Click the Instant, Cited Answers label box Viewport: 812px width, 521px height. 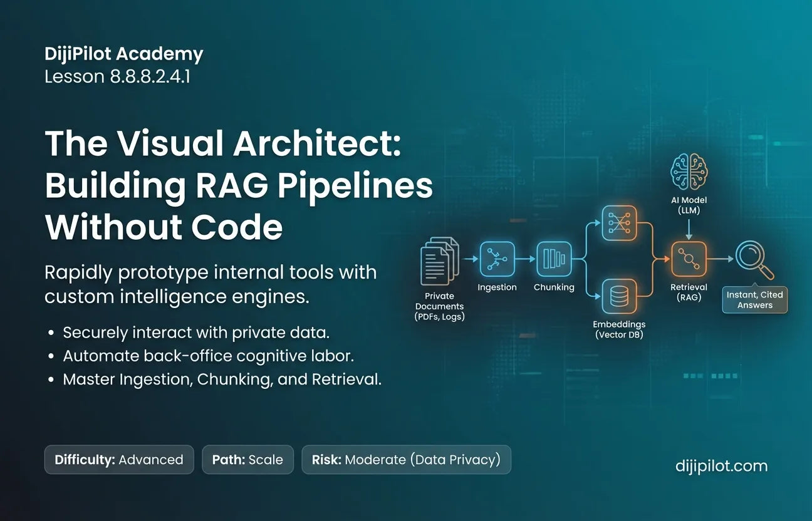coord(755,300)
